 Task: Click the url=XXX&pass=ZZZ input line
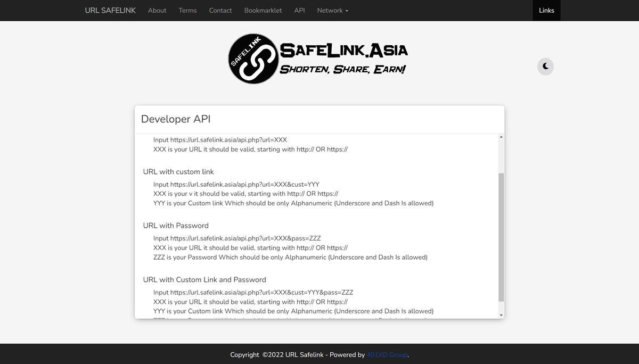[237, 238]
